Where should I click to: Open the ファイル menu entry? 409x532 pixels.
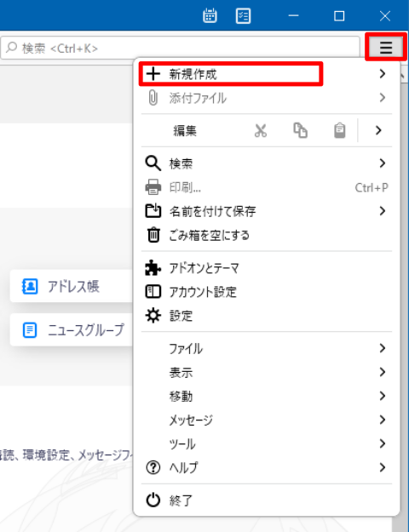coord(267,348)
